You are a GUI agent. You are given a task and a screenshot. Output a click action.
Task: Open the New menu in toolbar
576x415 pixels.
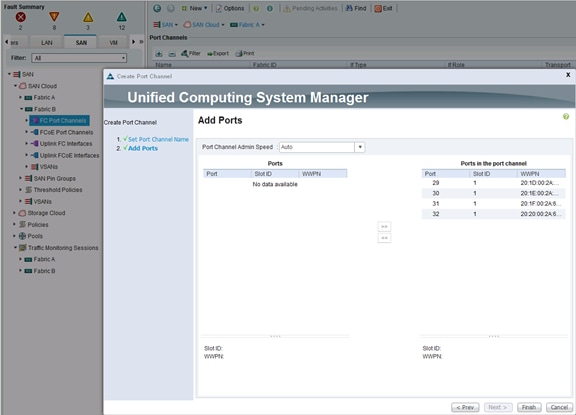[x=195, y=8]
